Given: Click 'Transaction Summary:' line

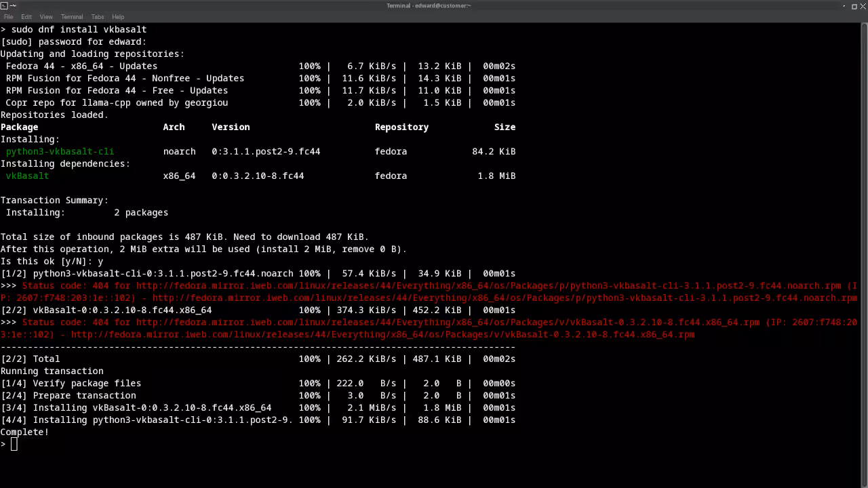Looking at the screenshot, I should coord(54,200).
